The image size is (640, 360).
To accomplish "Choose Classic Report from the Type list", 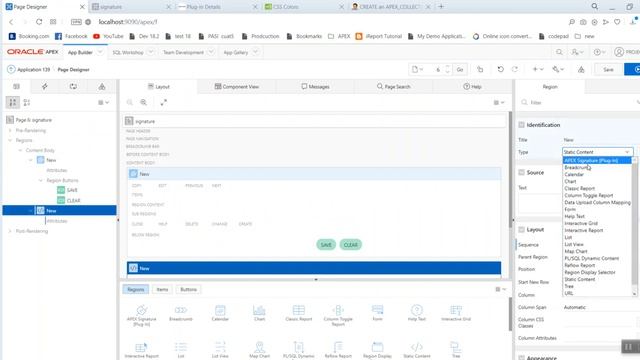I will tap(579, 188).
